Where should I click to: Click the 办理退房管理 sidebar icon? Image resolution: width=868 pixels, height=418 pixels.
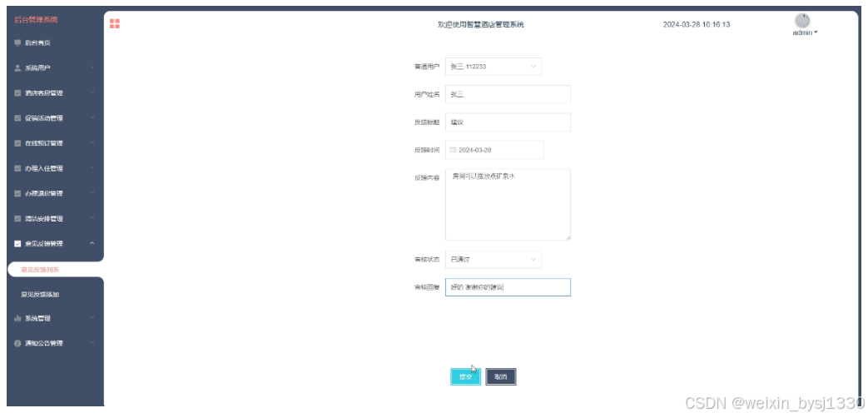tap(17, 193)
